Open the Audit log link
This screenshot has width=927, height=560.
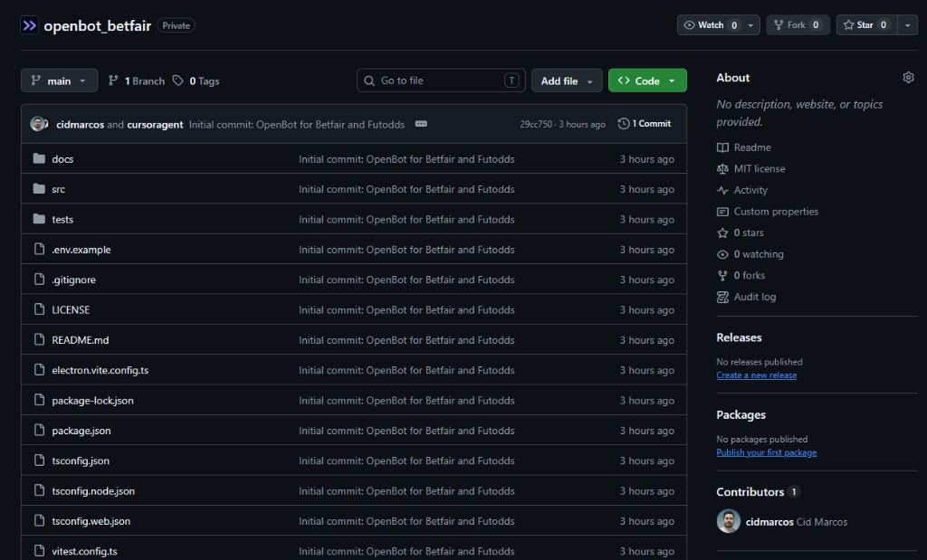(754, 297)
